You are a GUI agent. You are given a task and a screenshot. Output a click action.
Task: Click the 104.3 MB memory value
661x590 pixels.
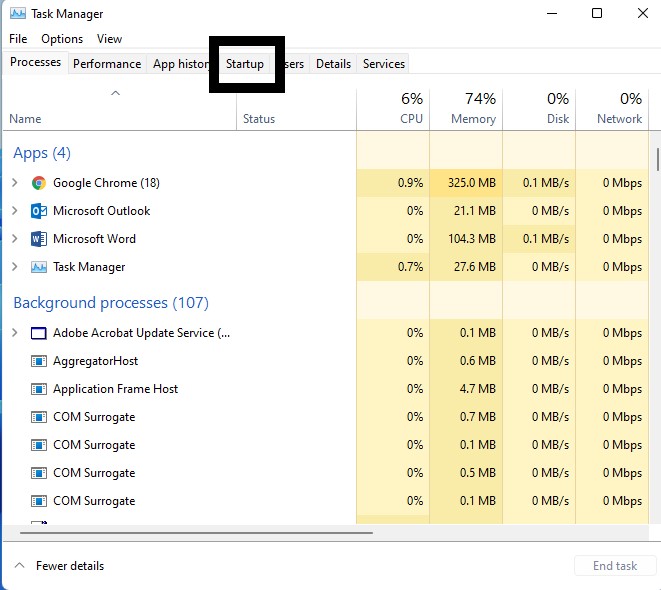click(x=472, y=239)
